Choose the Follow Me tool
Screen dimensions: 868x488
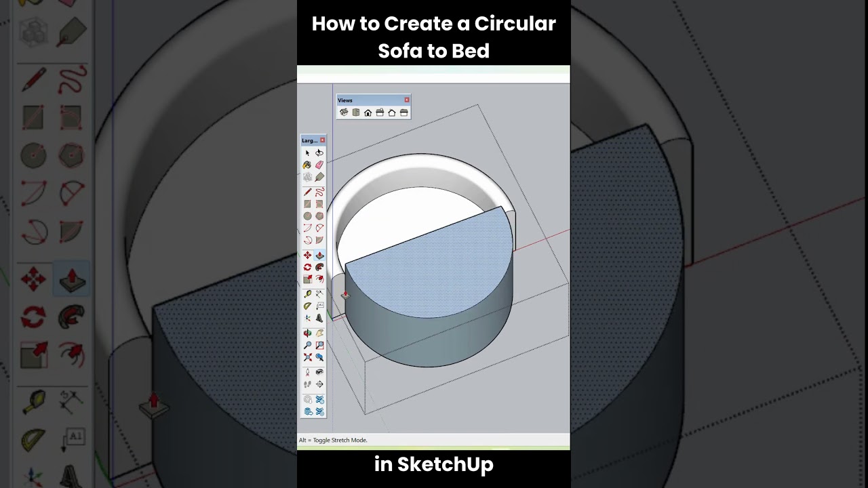319,267
